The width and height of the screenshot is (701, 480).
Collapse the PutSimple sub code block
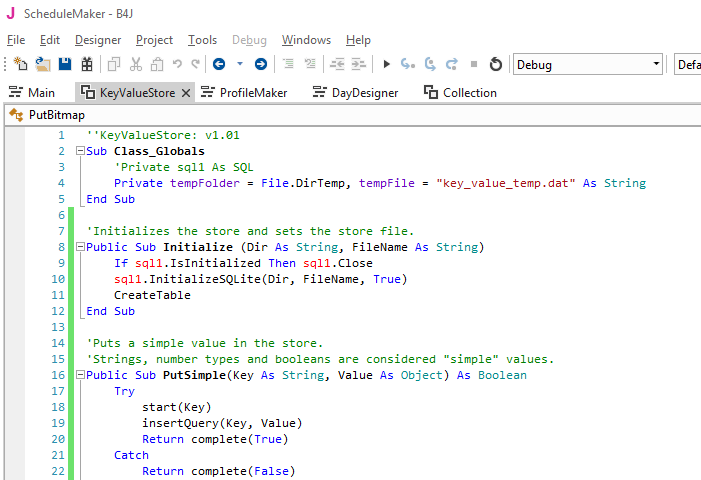pos(80,376)
